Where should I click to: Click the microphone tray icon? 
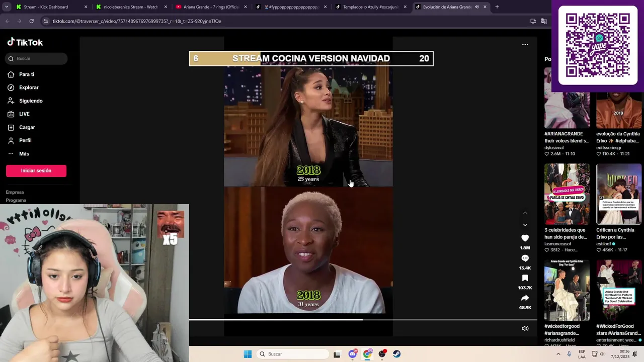(x=569, y=354)
